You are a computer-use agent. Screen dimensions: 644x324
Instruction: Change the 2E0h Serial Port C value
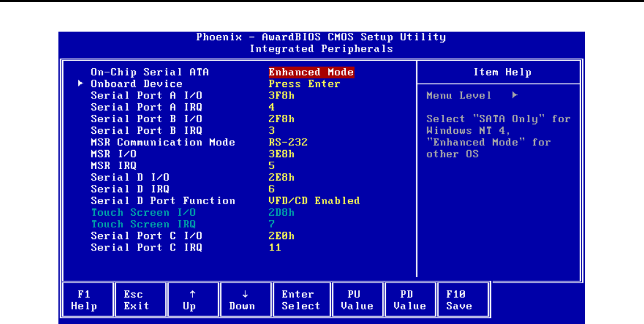pos(281,236)
